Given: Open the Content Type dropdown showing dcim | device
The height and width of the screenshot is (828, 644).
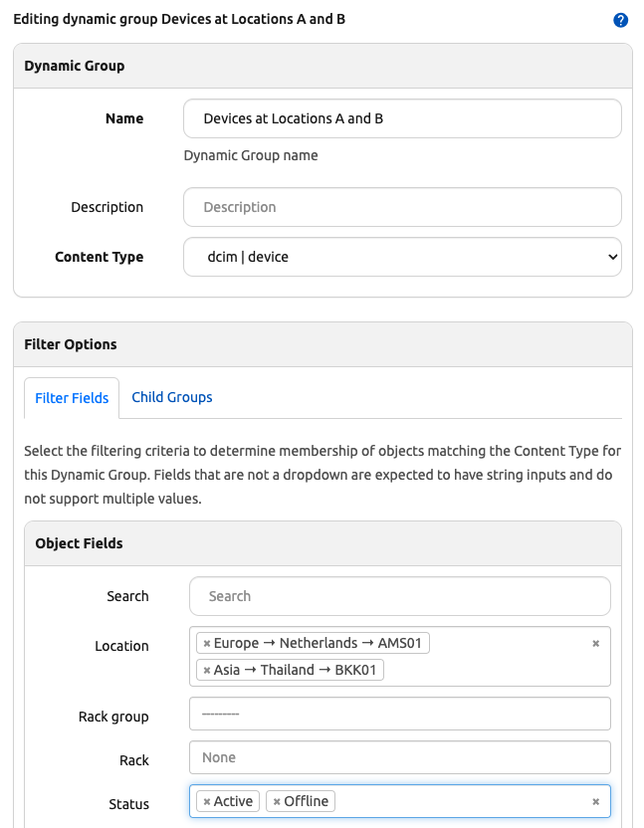Looking at the screenshot, I should (398, 257).
